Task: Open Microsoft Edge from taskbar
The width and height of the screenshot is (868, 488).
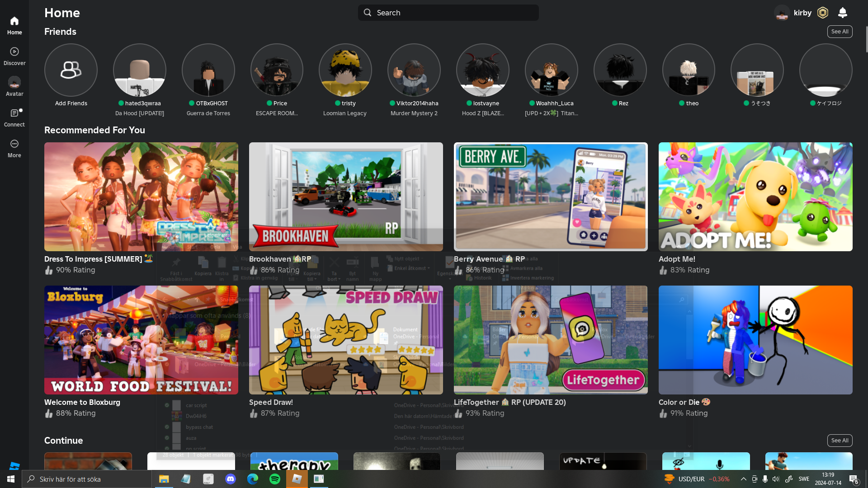Action: pos(253,479)
